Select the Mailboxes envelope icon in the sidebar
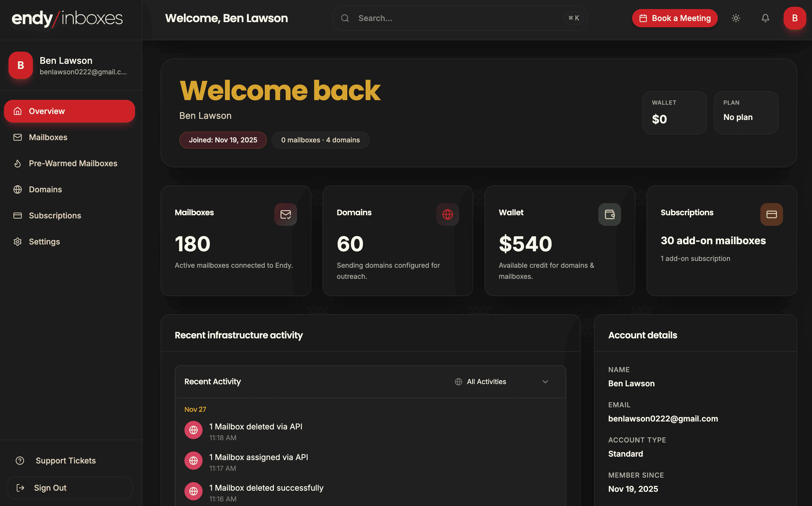Screen dimensions: 812x506 pyautogui.click(x=18, y=137)
